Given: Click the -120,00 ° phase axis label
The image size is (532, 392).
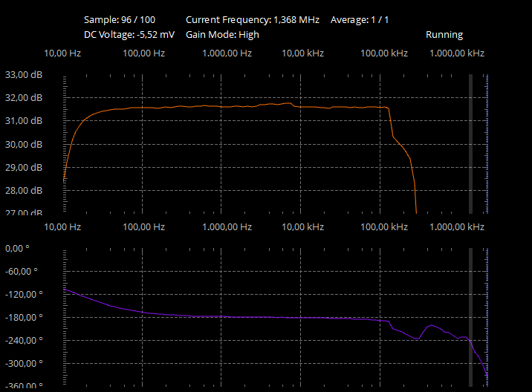Looking at the screenshot, I should [x=24, y=294].
